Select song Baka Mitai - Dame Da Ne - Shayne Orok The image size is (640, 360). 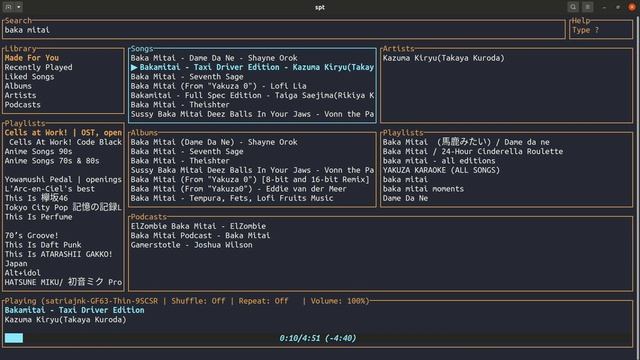click(214, 58)
